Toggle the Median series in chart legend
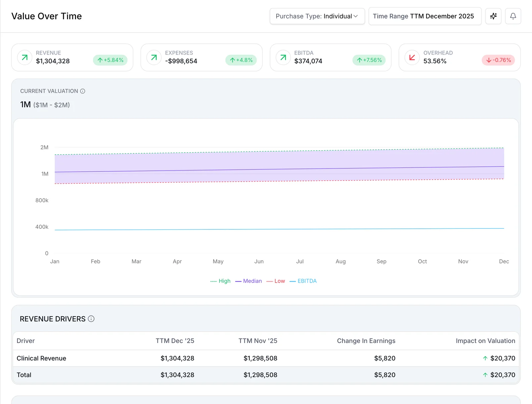The image size is (532, 404). point(248,281)
